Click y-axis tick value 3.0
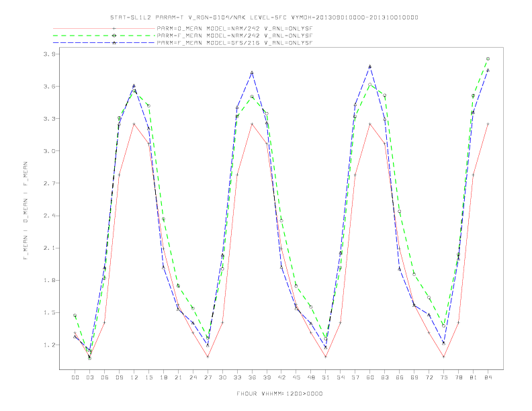The width and height of the screenshot is (532, 411). [x=50, y=151]
